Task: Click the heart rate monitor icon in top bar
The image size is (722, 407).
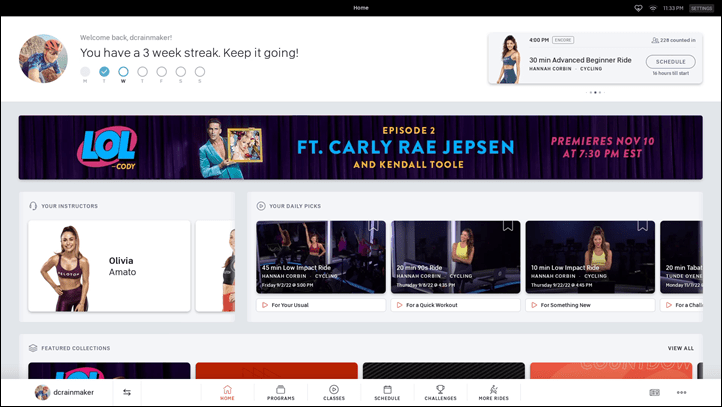Action: (638, 8)
